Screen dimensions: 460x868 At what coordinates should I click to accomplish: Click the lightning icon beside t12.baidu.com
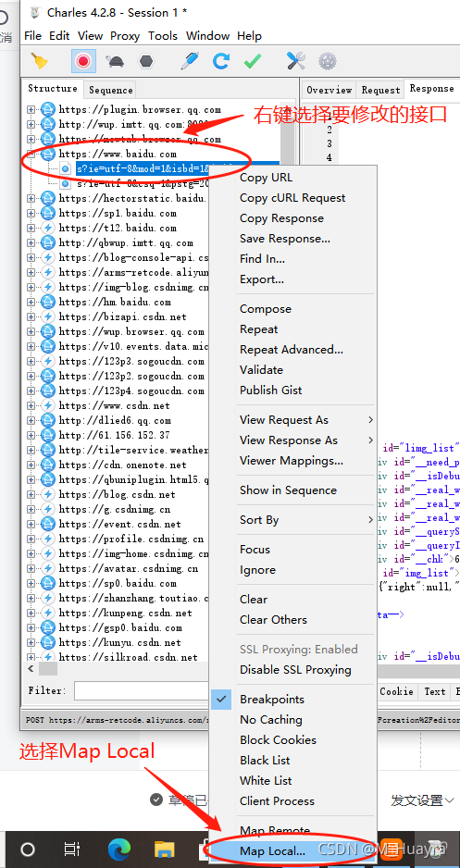click(48, 228)
